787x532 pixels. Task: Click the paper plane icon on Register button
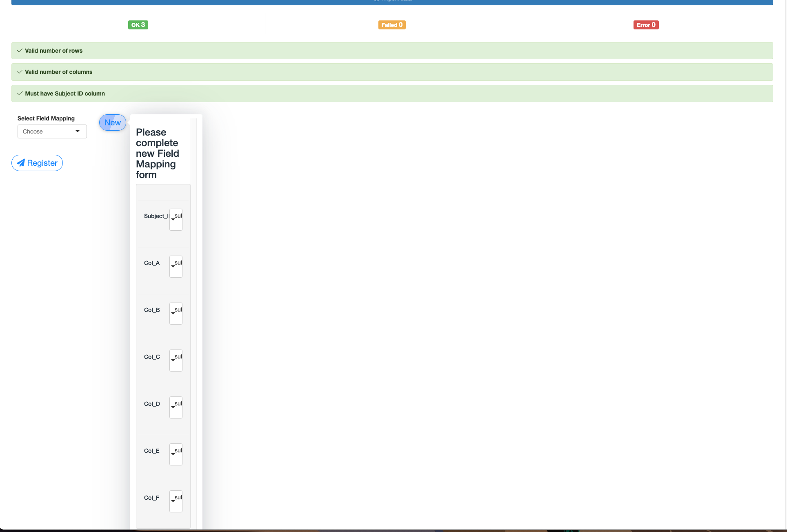[x=22, y=163]
